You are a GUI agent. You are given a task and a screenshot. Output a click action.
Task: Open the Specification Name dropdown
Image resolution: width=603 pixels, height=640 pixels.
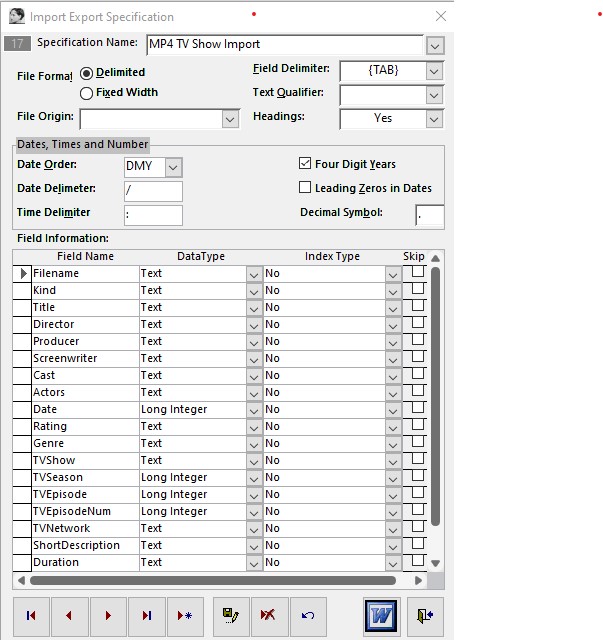pyautogui.click(x=435, y=46)
